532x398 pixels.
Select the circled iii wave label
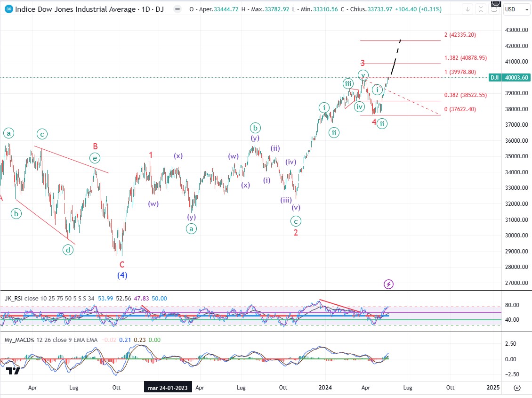pyautogui.click(x=348, y=83)
